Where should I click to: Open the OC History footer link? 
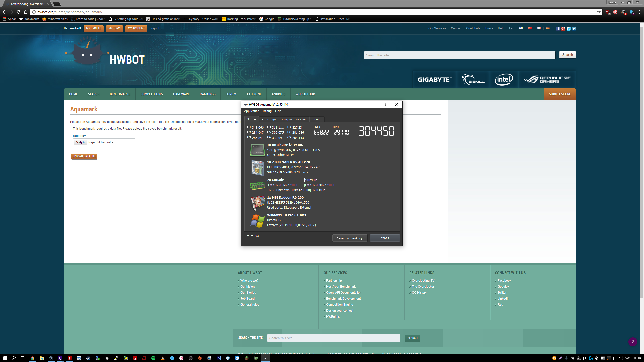419,293
